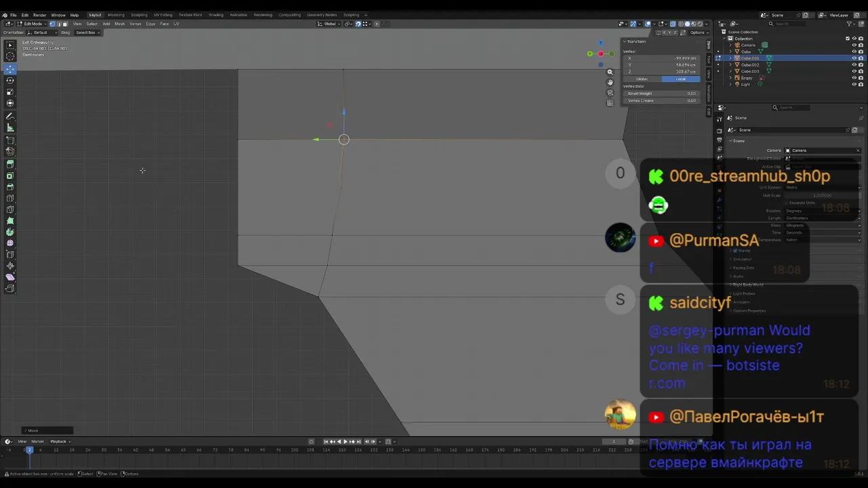Open the Mesh menu in viewport header
868x488 pixels.
(119, 24)
